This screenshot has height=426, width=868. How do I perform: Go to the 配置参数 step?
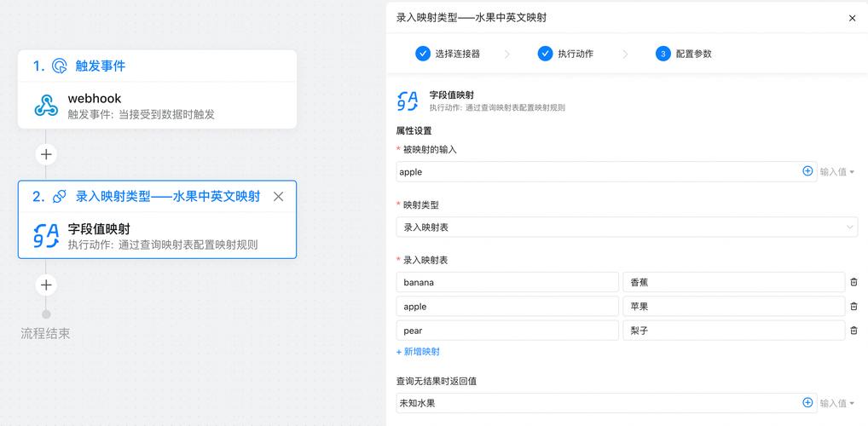point(684,54)
